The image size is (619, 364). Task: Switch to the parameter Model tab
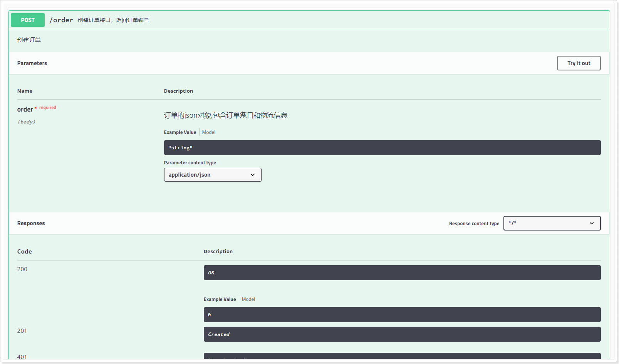tap(209, 132)
